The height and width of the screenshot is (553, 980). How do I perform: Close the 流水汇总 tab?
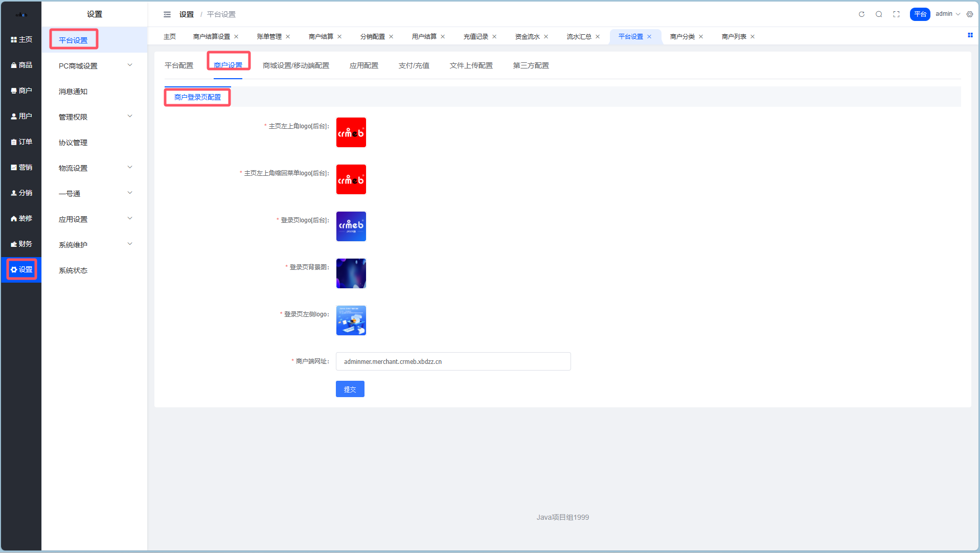click(x=598, y=37)
